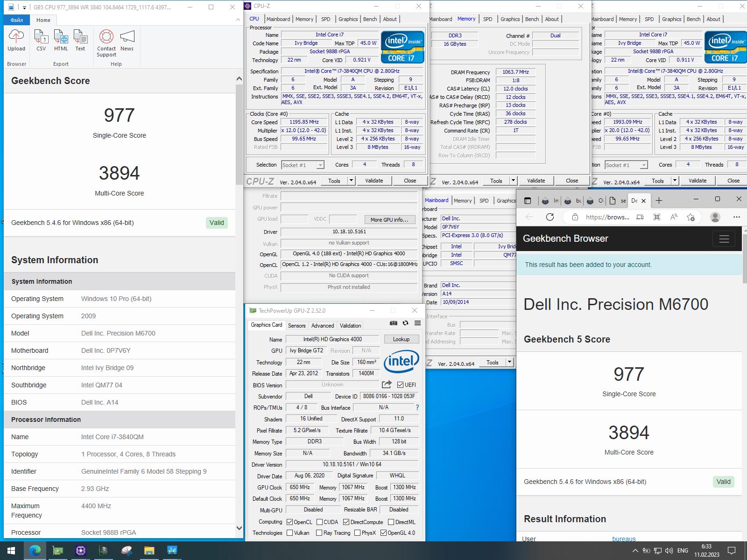Click the volume icon in the system tray
This screenshot has width=747, height=560.
pyautogui.click(x=669, y=551)
